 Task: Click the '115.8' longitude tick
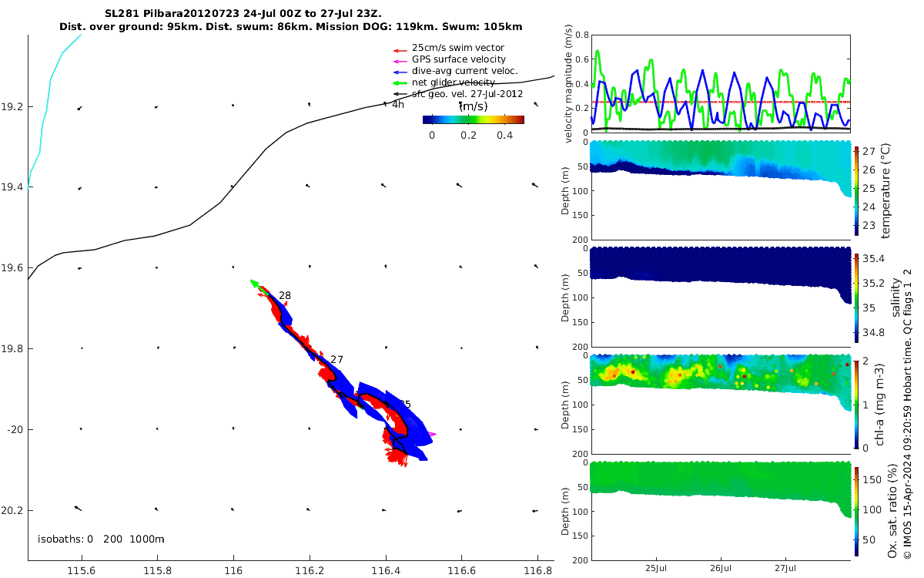pyautogui.click(x=157, y=570)
